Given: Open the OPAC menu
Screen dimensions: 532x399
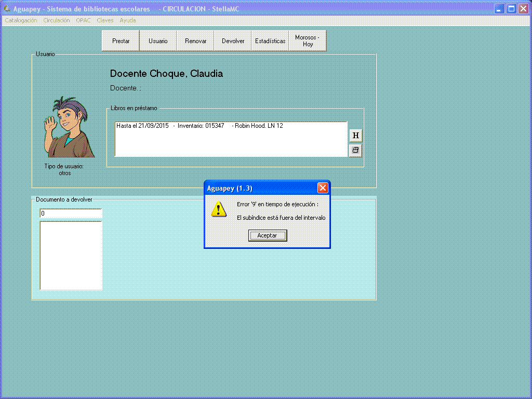Looking at the screenshot, I should point(83,21).
